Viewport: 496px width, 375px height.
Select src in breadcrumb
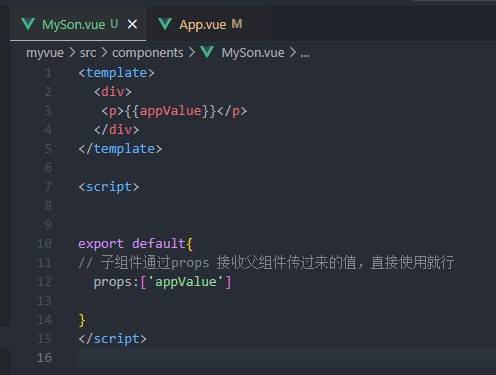[x=88, y=53]
